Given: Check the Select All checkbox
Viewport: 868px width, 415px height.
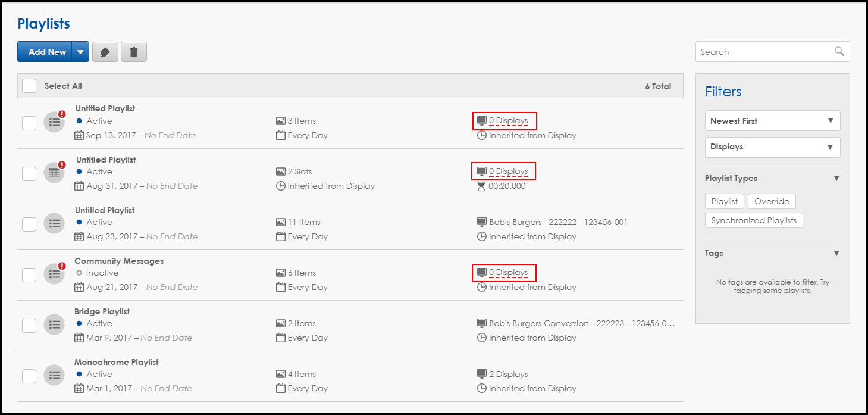Looking at the screenshot, I should point(29,86).
